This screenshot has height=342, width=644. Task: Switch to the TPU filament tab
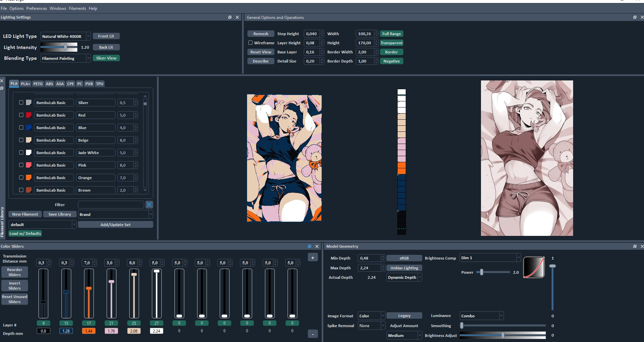[100, 83]
